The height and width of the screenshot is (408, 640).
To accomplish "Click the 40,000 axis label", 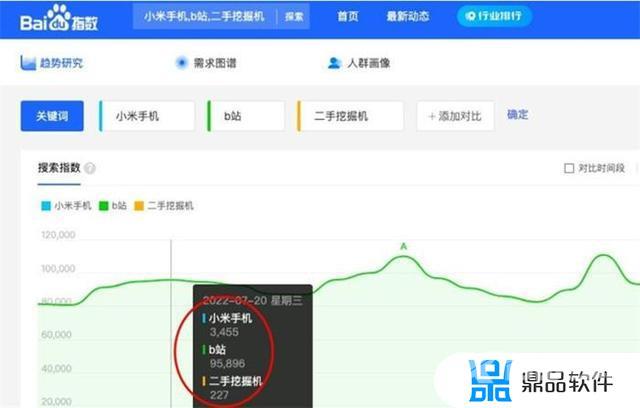I will (x=56, y=369).
